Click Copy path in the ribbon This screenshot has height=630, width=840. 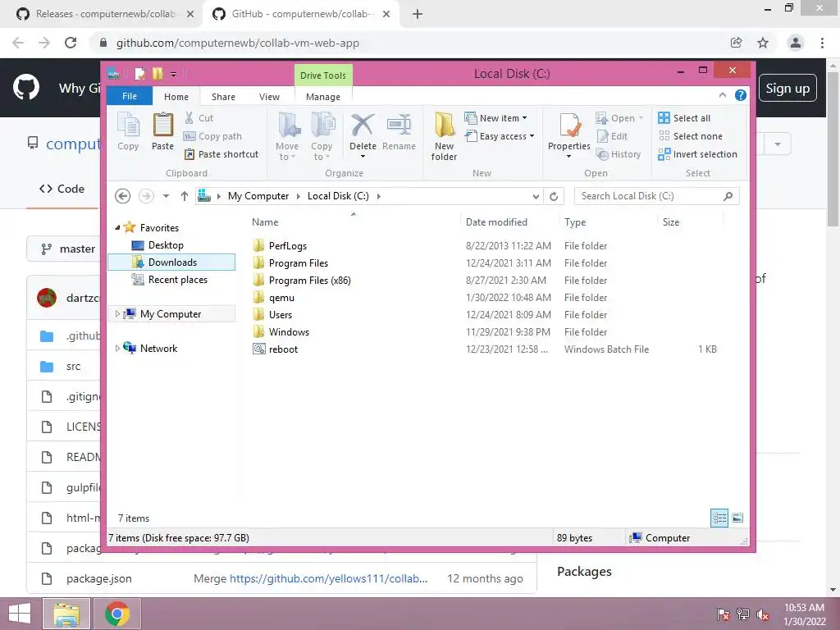pyautogui.click(x=212, y=136)
